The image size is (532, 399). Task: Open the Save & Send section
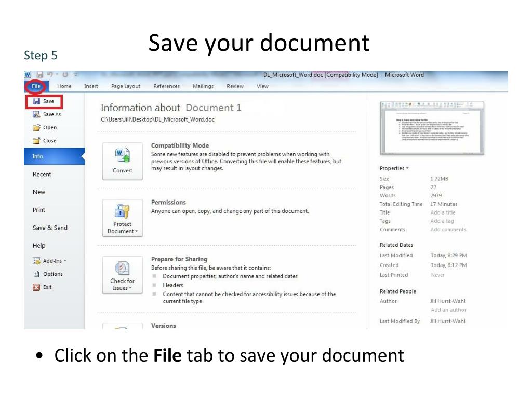point(50,228)
